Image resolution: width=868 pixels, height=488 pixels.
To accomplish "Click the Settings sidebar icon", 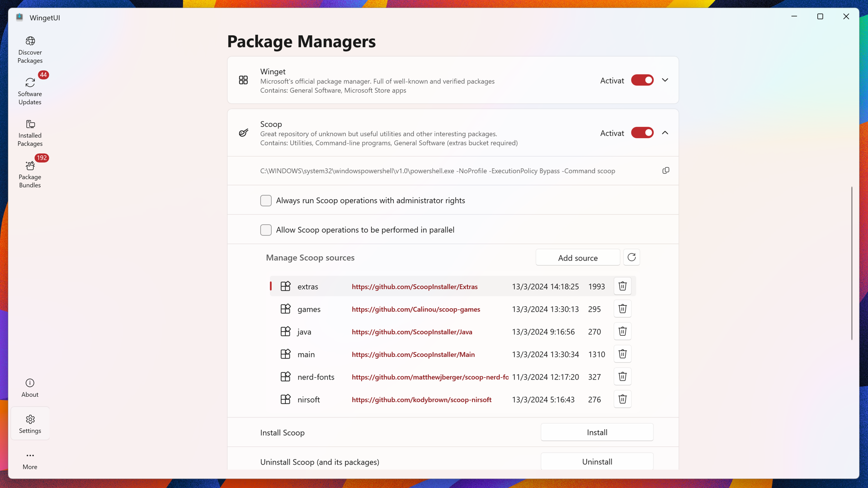I will tap(30, 424).
